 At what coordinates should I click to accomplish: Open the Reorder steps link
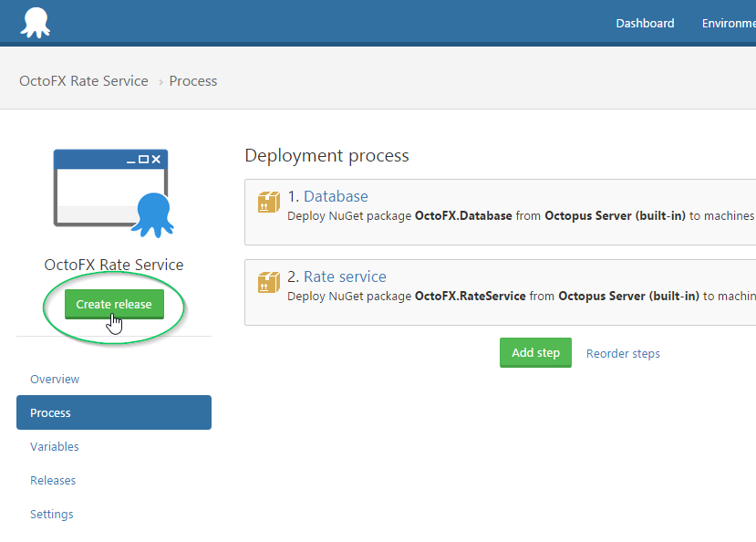623,353
